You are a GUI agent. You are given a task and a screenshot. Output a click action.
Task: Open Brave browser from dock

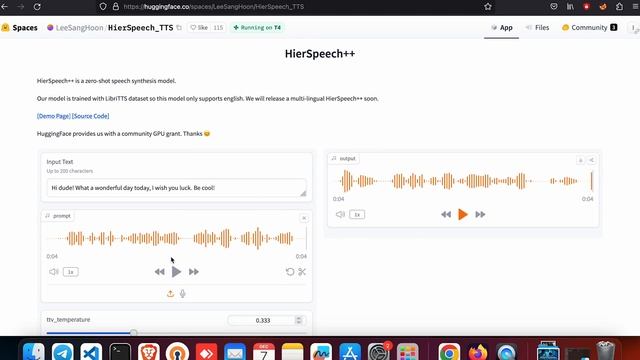[149, 352]
